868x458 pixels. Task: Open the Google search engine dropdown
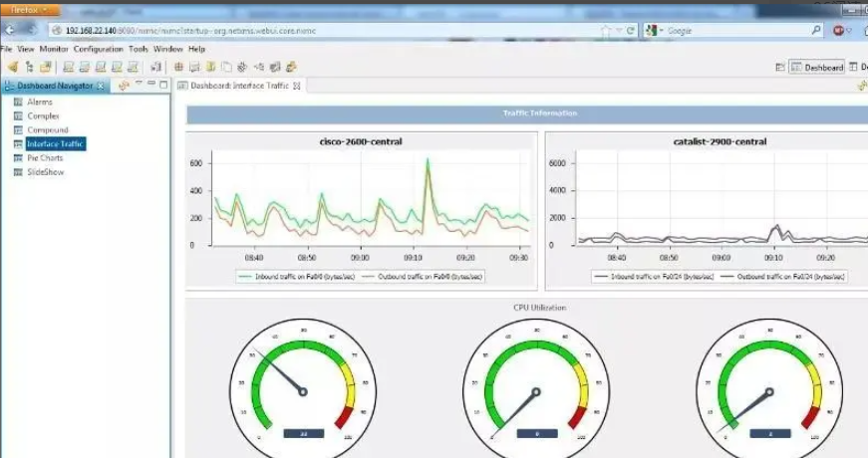pyautogui.click(x=655, y=31)
